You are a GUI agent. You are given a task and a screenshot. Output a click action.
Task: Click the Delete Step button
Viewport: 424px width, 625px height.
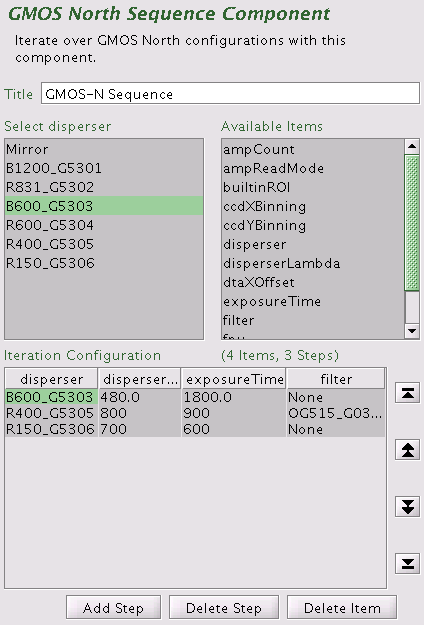click(x=224, y=608)
